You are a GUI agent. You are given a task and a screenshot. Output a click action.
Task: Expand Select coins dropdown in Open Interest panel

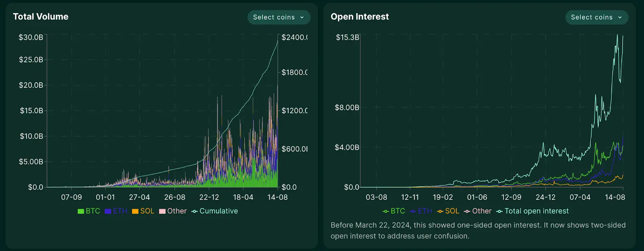(x=597, y=17)
